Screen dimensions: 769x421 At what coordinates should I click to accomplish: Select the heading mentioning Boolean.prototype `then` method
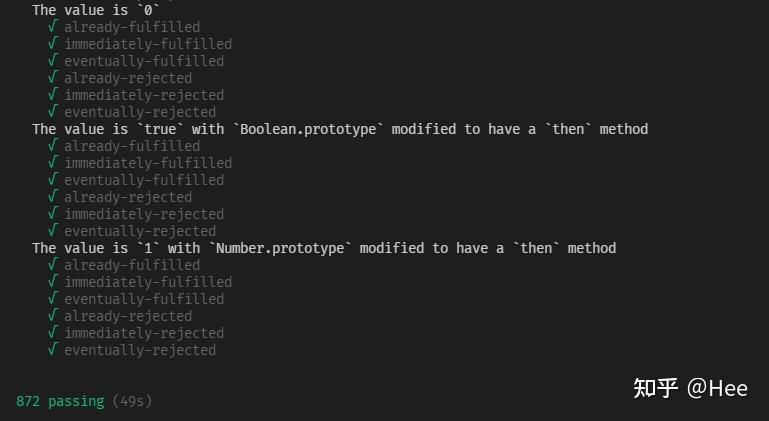point(340,129)
